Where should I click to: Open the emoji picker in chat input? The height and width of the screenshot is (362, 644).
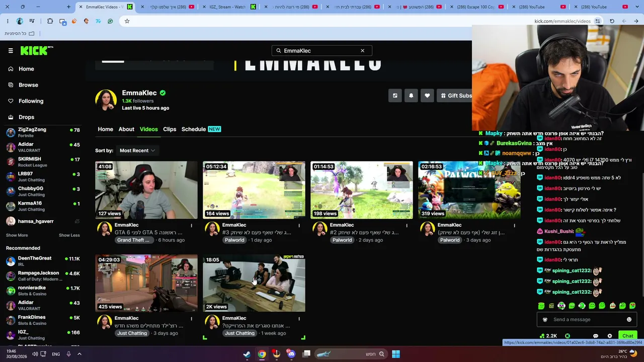tap(629, 320)
